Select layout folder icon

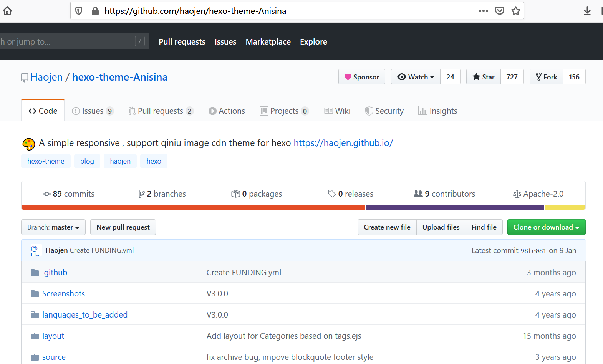35,336
